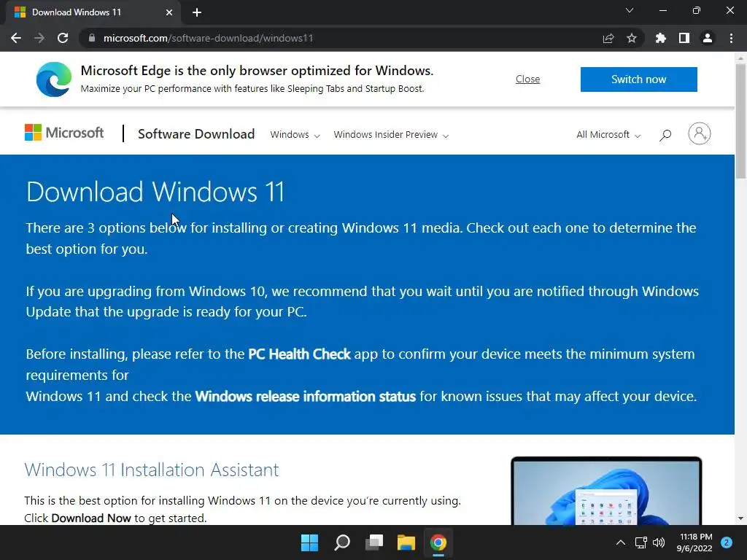Open the Windows Start menu

(309, 542)
